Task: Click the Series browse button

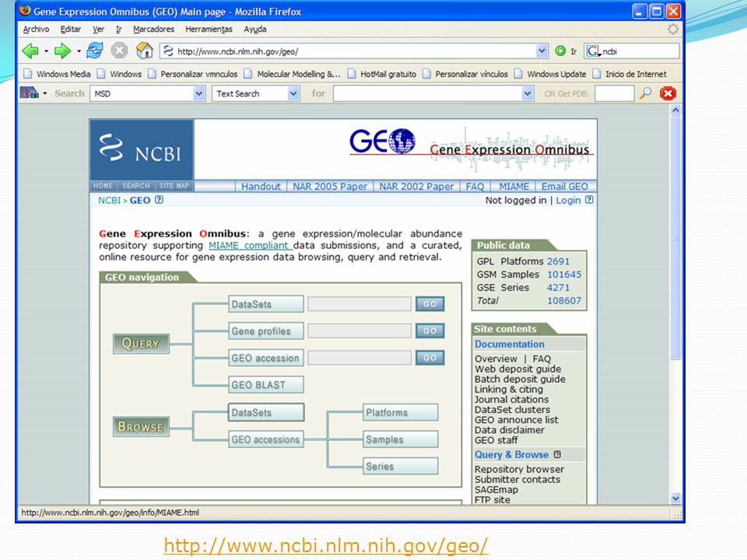Action: click(400, 466)
